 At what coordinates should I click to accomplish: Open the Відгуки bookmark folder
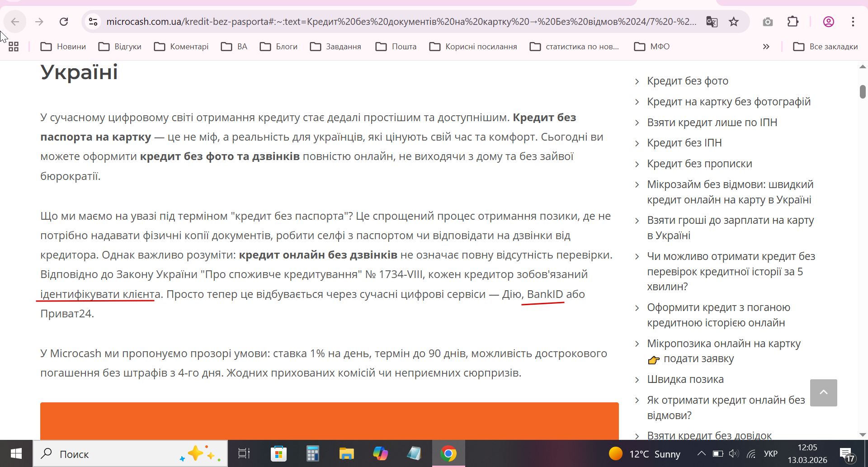click(x=120, y=47)
